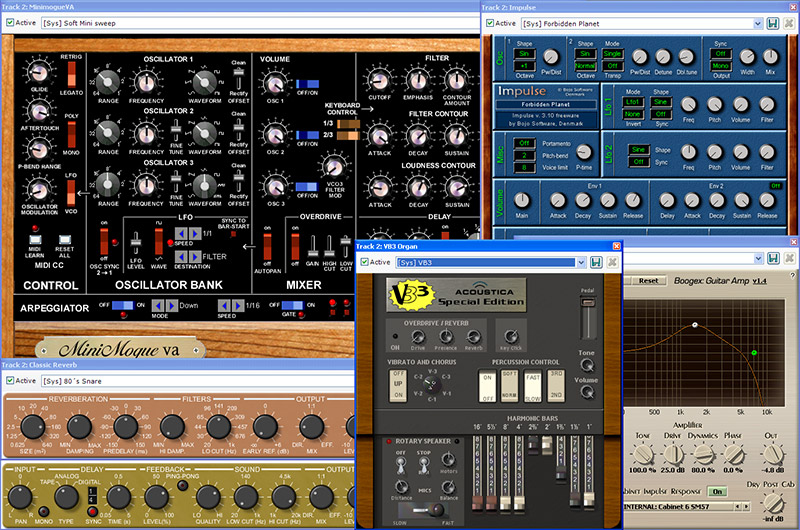800x530 pixels.
Task: Toggle the Poly/Mono switch
Action: (x=71, y=134)
